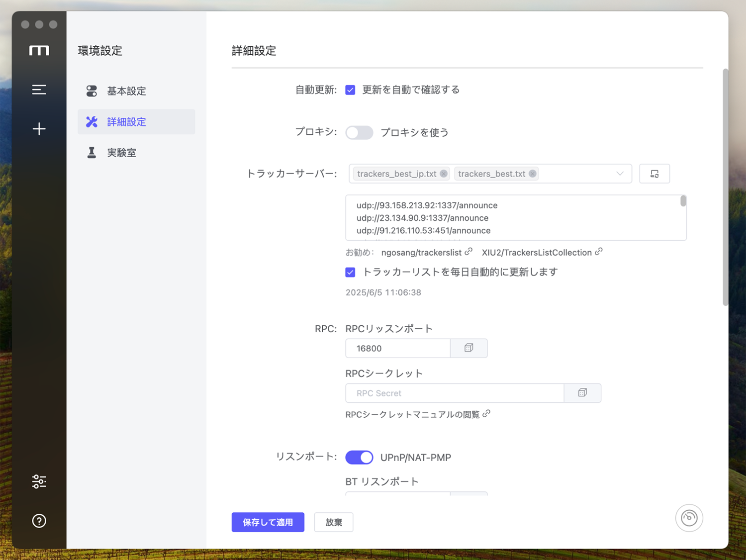The height and width of the screenshot is (560, 746).
Task: Open the RPC secret manual link
Action: point(417,414)
